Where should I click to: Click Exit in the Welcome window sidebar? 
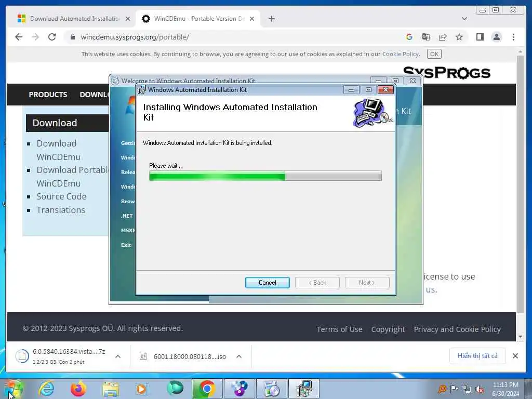(x=126, y=245)
